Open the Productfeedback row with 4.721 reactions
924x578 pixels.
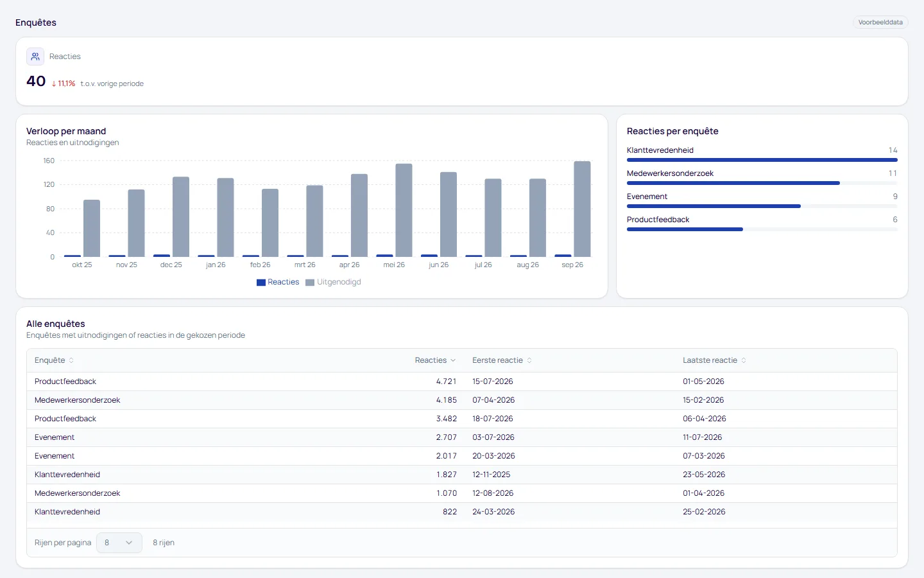coord(462,381)
